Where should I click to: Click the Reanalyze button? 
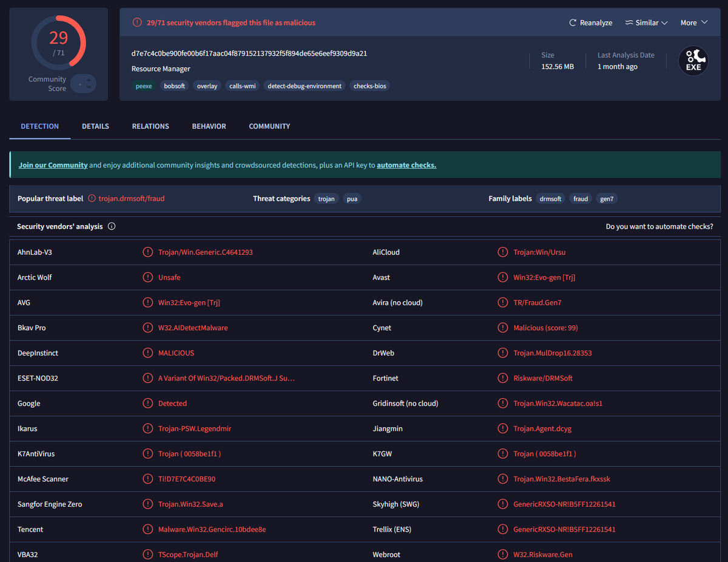[x=591, y=22]
